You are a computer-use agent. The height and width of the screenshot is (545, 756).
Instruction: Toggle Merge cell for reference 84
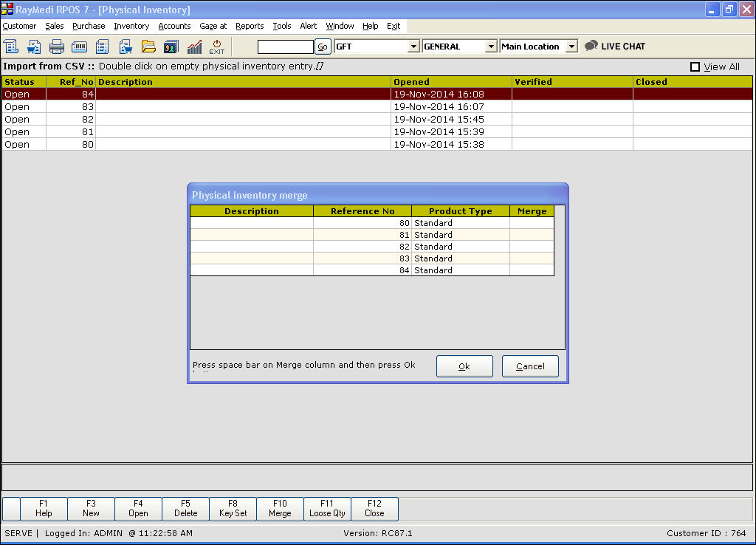click(x=532, y=270)
